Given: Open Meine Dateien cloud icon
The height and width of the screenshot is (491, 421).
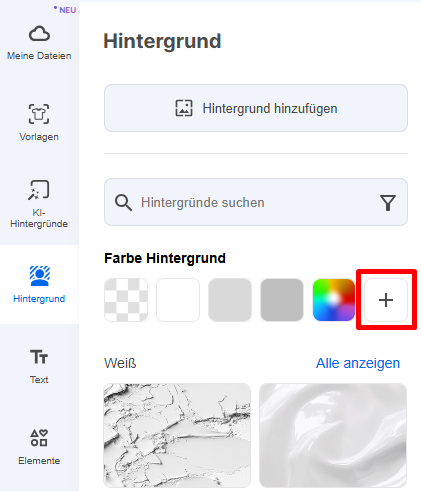Looking at the screenshot, I should click(x=39, y=34).
